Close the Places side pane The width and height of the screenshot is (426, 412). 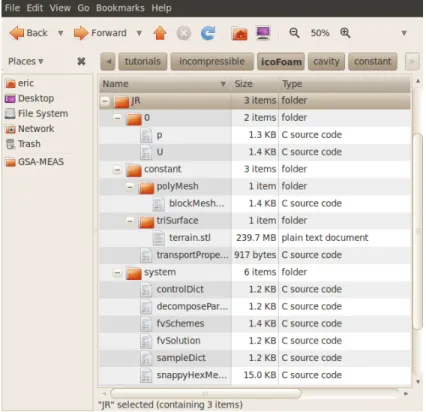click(81, 61)
